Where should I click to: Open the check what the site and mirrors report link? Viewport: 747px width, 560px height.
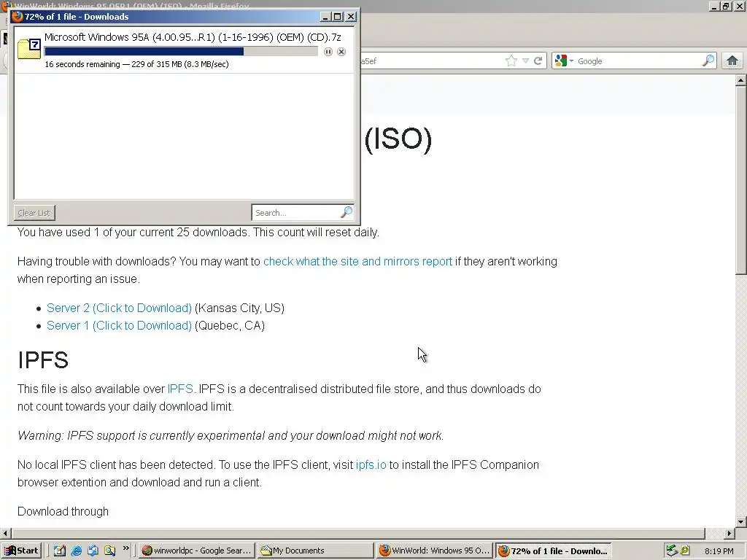click(x=357, y=262)
